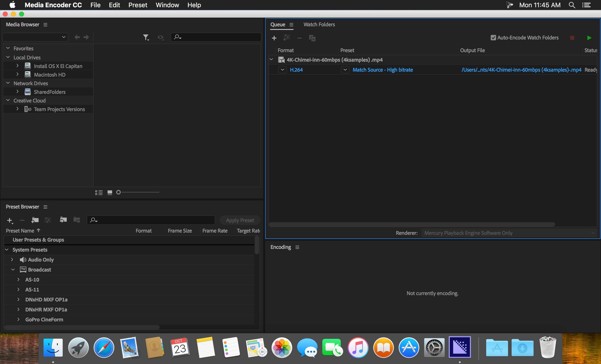Open the Preset menu in menu bar
The image size is (601, 364).
[x=136, y=5]
